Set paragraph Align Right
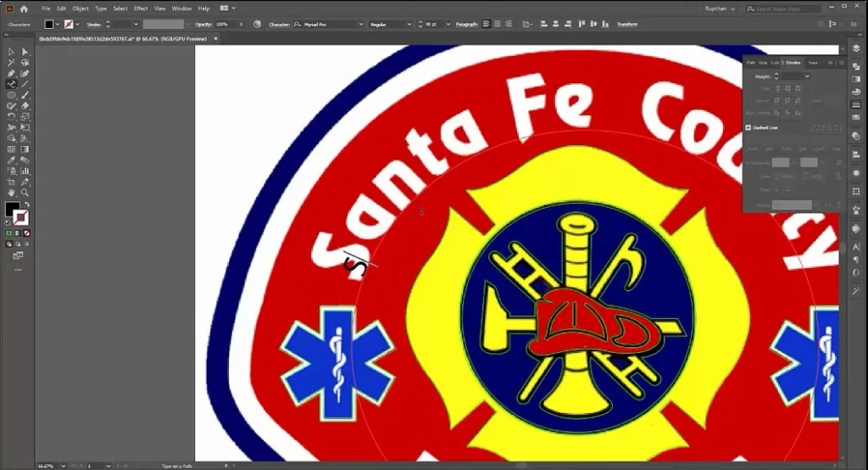The height and width of the screenshot is (470, 868). 509,24
